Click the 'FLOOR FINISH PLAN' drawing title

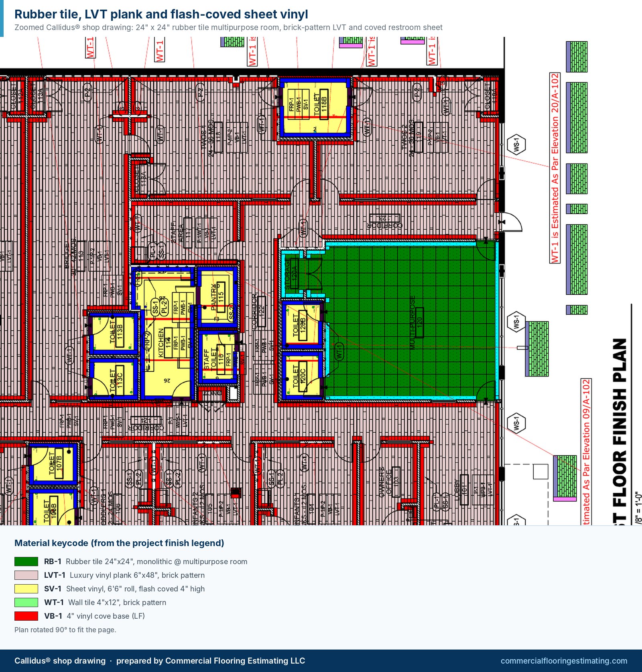(x=620, y=432)
